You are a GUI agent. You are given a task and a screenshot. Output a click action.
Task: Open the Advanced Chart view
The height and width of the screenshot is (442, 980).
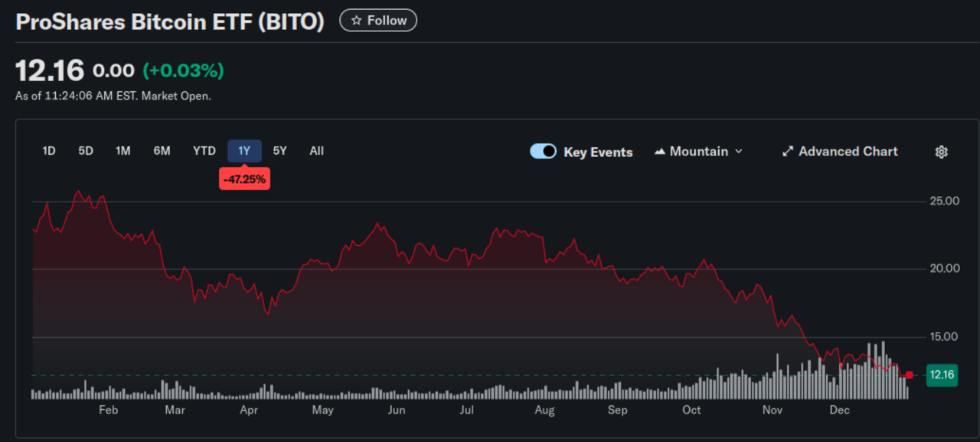[840, 152]
